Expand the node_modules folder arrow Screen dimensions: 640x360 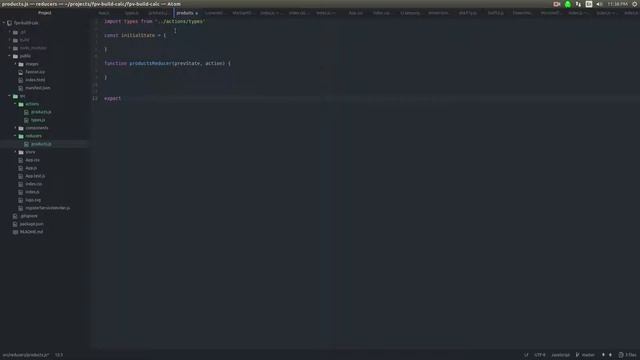click(10, 48)
